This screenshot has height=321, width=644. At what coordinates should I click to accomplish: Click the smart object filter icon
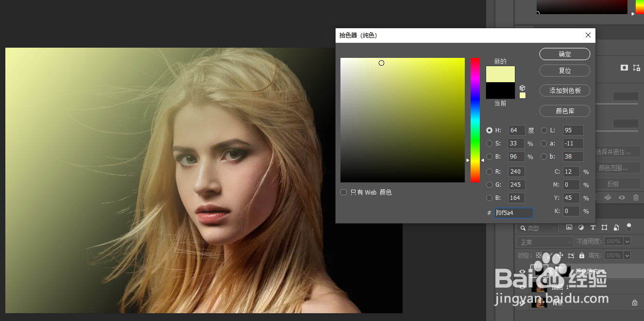[x=616, y=227]
